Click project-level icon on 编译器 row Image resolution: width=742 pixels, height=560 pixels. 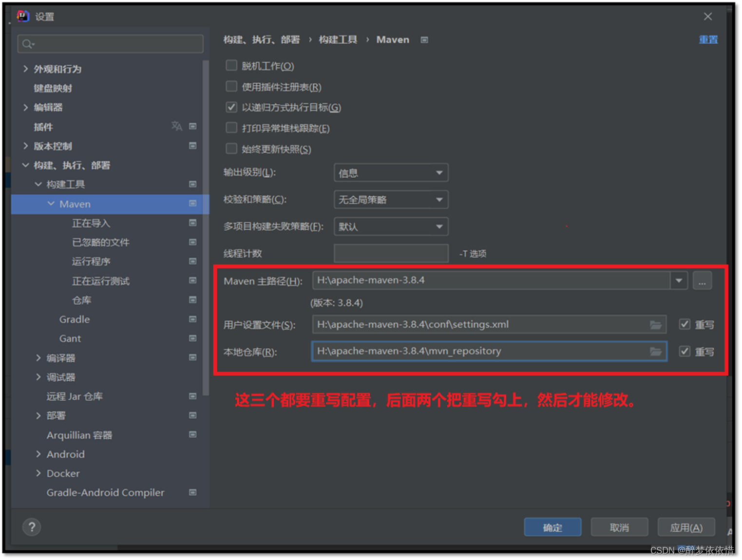[x=193, y=357]
